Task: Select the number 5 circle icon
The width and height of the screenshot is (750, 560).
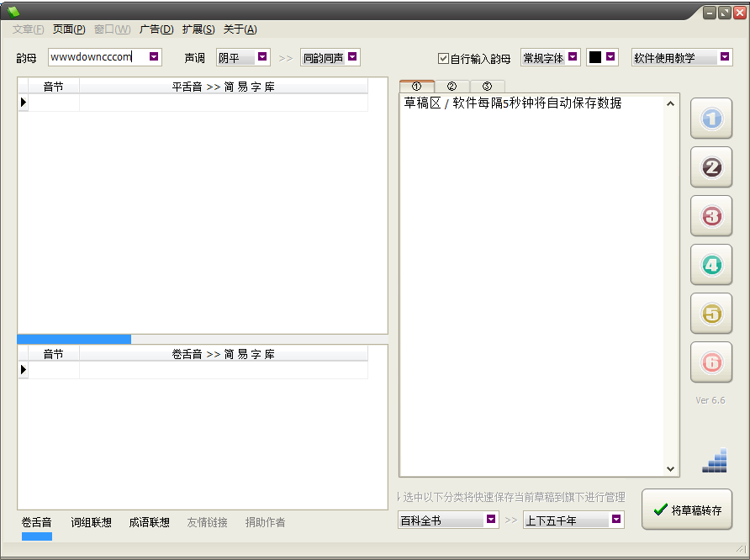Action: point(710,314)
